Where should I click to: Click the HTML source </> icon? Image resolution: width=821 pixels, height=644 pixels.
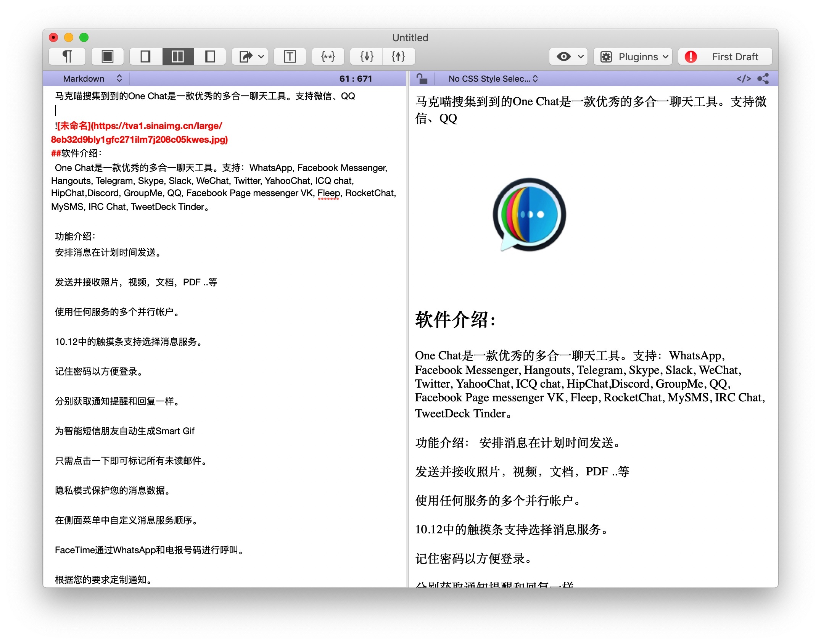(744, 79)
